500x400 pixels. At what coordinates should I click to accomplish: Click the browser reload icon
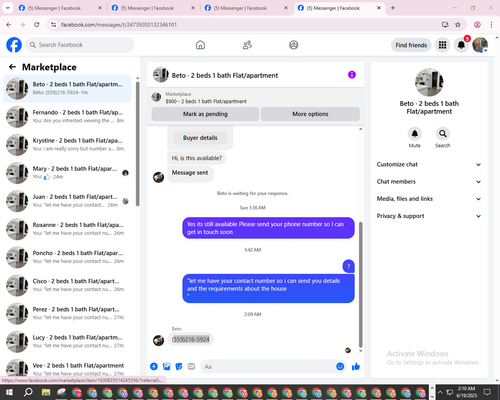(x=37, y=25)
